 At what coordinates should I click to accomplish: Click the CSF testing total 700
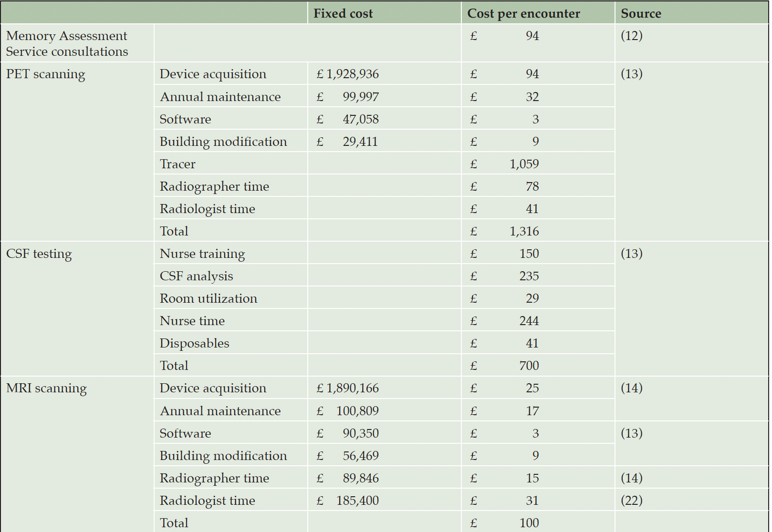click(x=529, y=366)
